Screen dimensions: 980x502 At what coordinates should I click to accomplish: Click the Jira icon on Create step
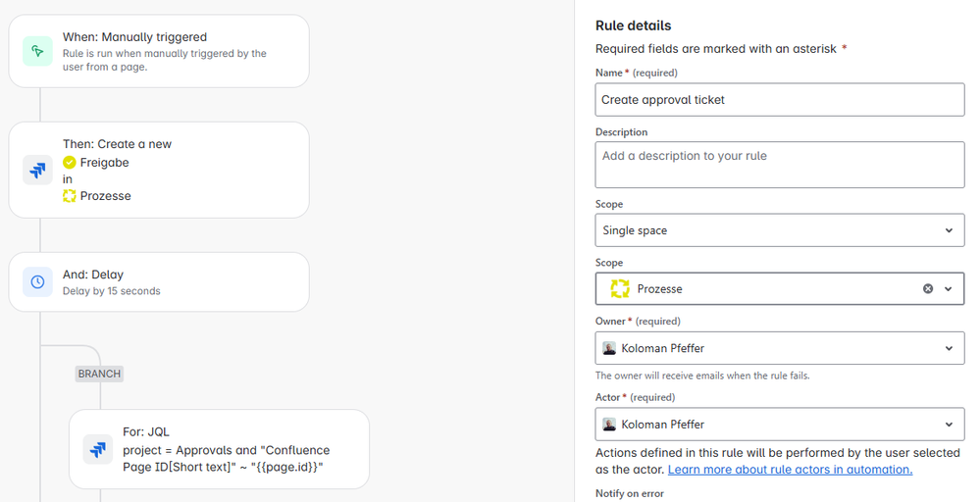37,170
